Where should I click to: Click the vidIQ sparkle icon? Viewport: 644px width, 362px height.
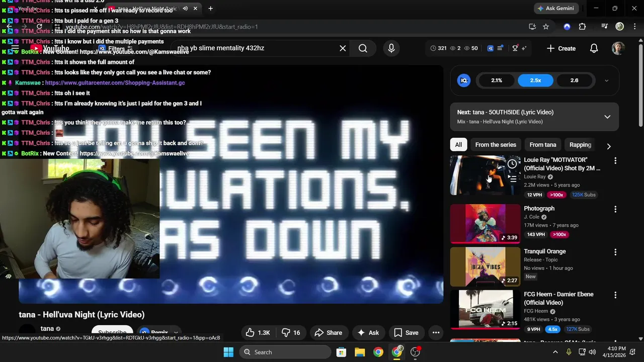524,48
